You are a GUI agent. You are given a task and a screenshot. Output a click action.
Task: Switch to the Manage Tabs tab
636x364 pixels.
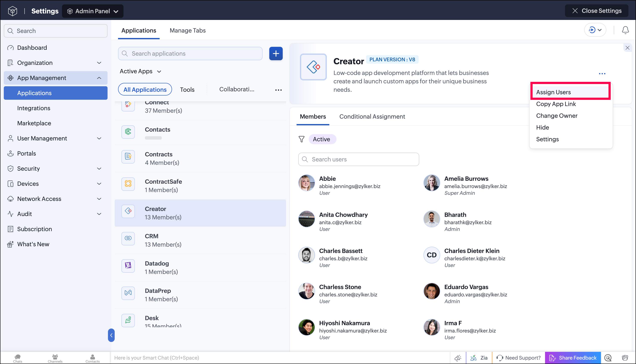click(x=188, y=30)
